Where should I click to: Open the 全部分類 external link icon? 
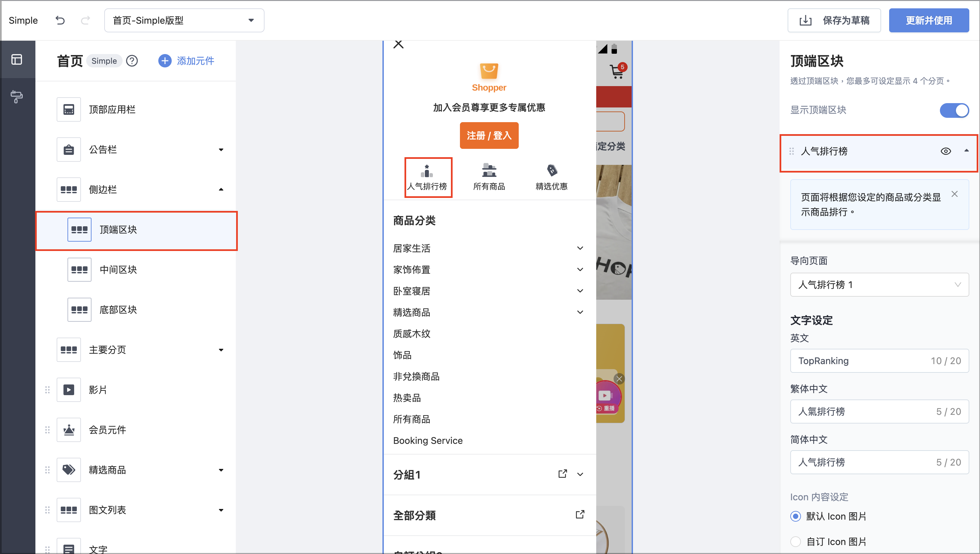coord(580,515)
